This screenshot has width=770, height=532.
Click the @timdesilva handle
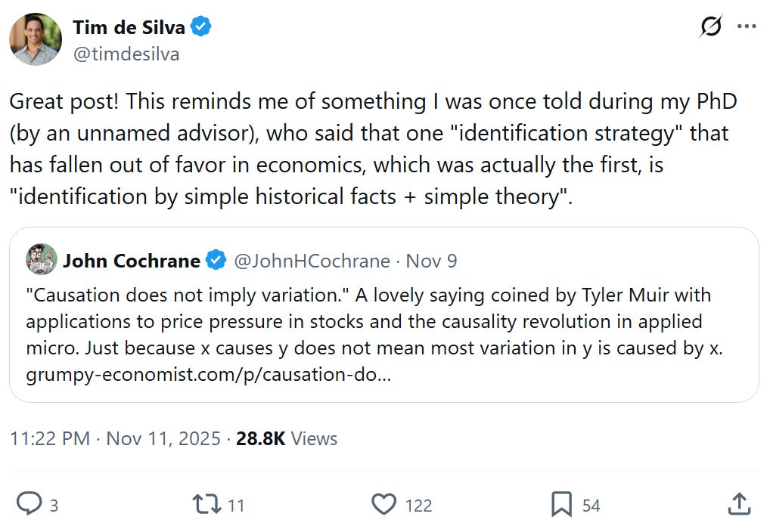point(126,54)
